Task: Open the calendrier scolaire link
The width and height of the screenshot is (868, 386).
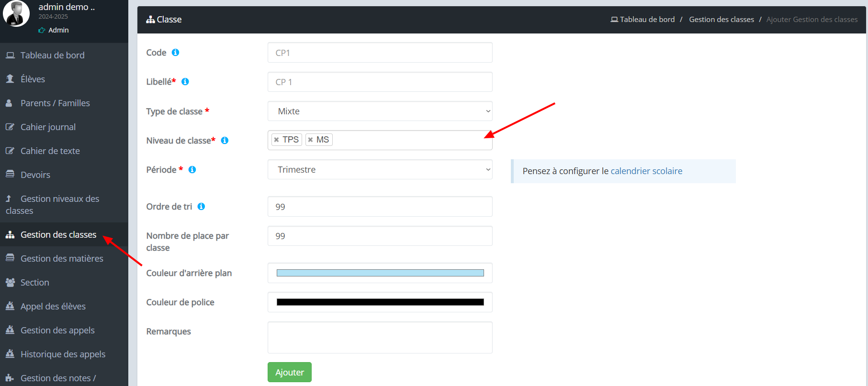Action: click(646, 171)
